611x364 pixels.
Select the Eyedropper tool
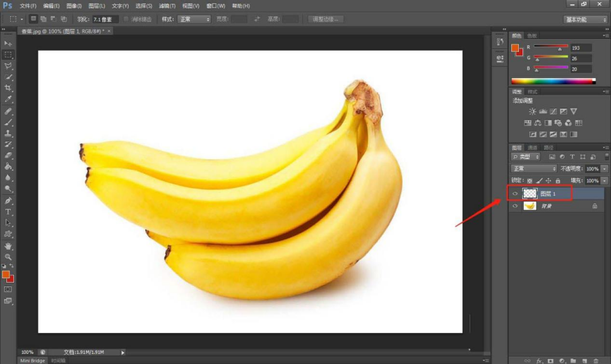[8, 99]
